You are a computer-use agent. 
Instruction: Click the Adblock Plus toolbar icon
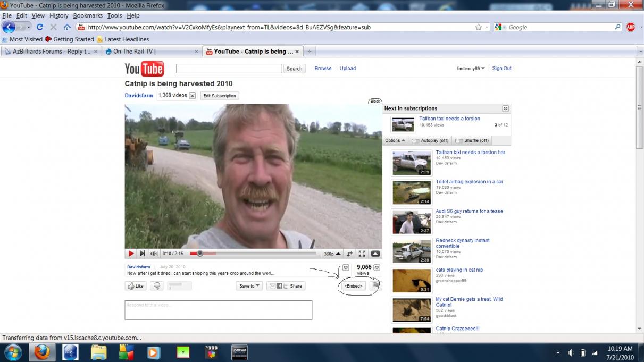630,27
